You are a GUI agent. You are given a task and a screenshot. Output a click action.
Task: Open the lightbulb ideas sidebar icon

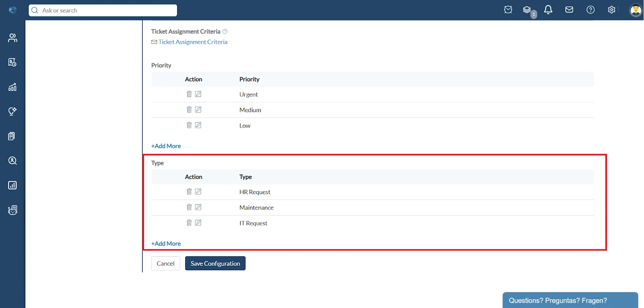click(x=12, y=111)
